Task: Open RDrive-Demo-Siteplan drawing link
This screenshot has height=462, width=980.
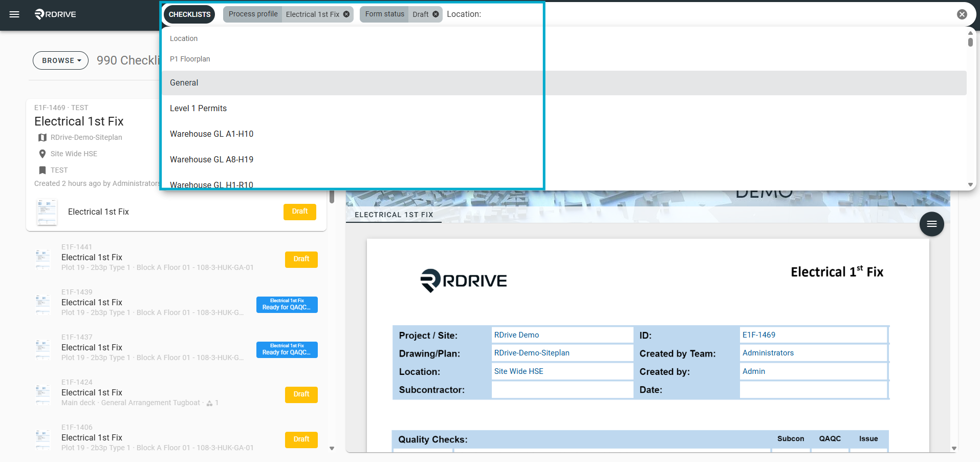Action: [532, 353]
